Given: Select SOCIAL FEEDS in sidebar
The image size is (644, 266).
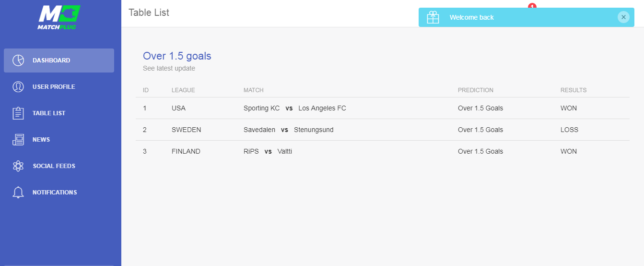Looking at the screenshot, I should coord(54,166).
